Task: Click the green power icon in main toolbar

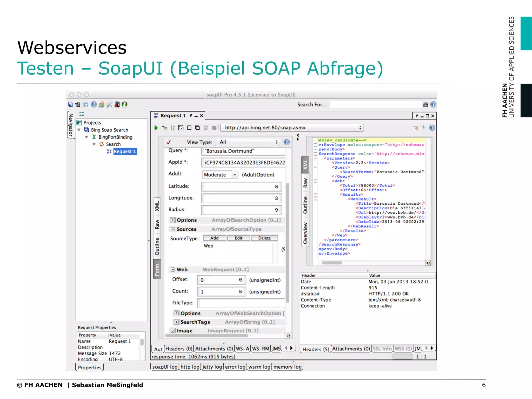Action: coord(125,104)
